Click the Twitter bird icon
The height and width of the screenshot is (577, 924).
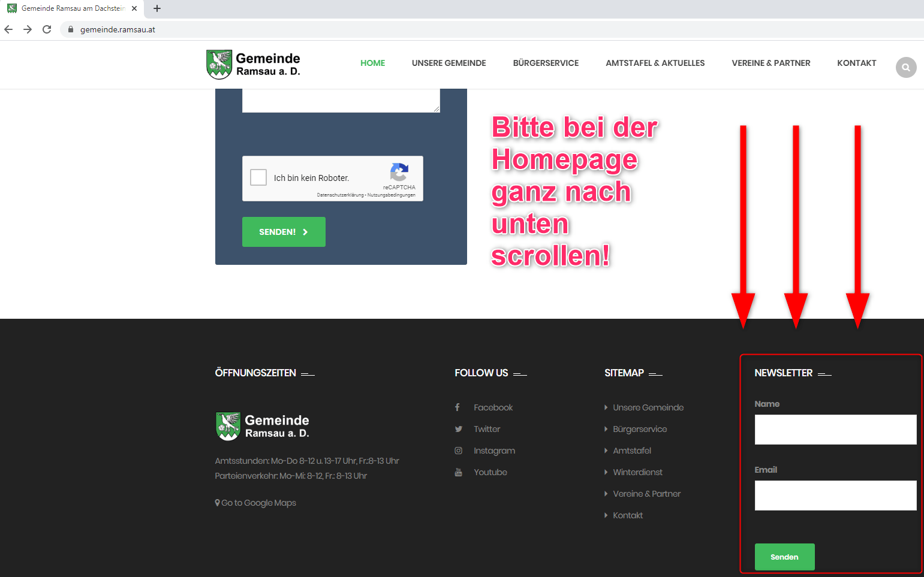coord(458,429)
